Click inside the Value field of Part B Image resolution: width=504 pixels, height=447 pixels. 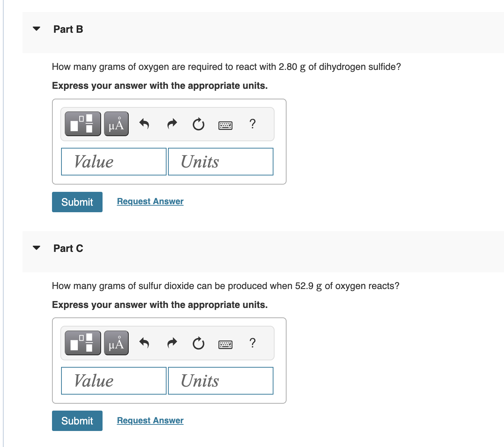point(113,161)
